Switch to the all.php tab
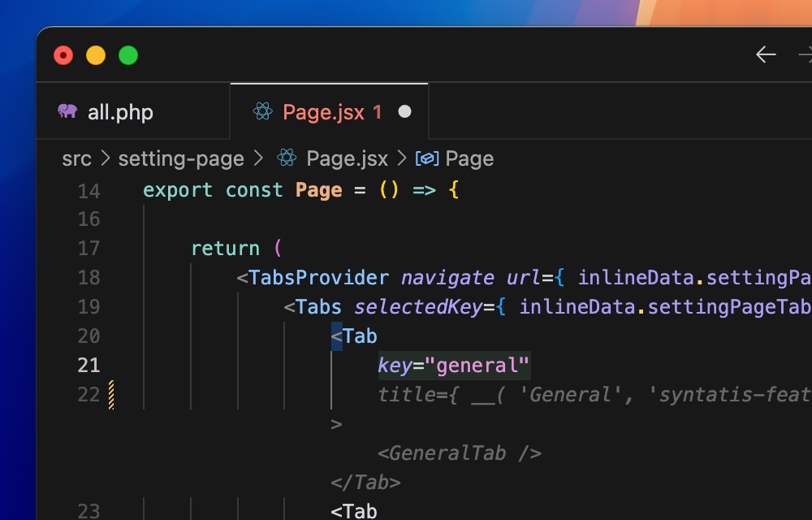 (x=120, y=112)
